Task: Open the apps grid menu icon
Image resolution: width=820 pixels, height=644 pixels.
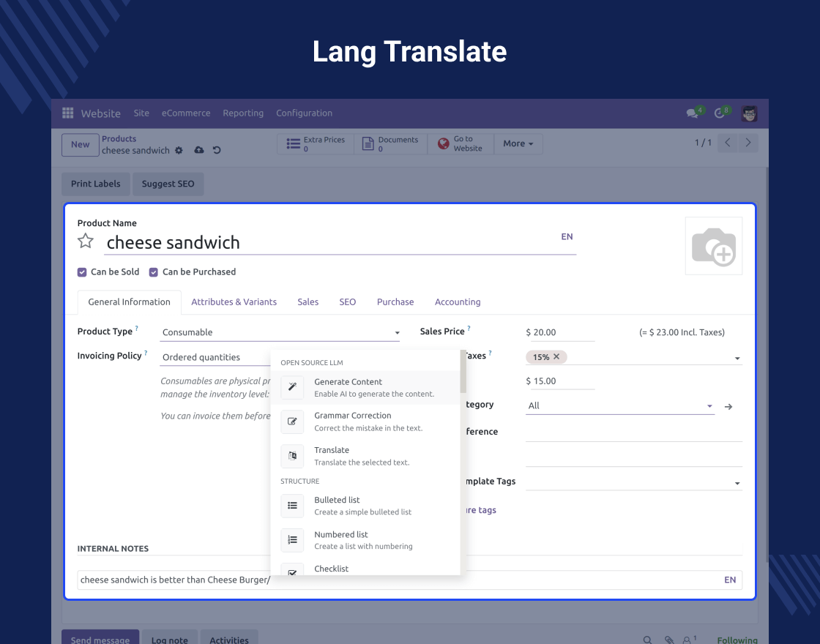Action: pos(68,113)
